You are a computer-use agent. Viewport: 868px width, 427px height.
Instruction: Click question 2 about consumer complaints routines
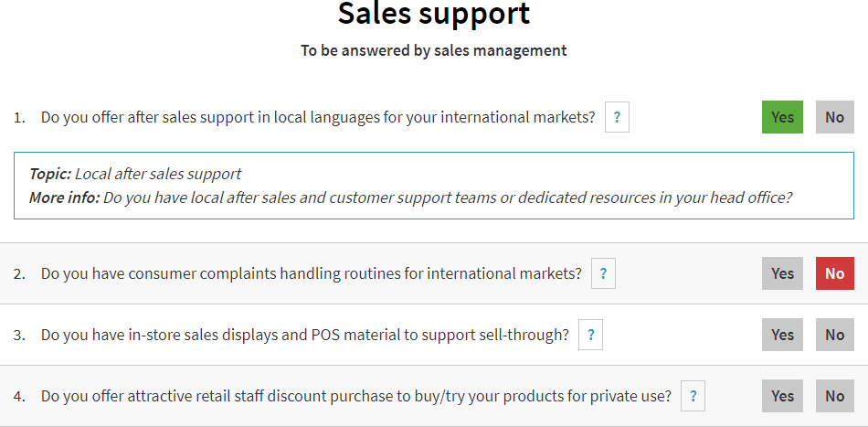311,273
